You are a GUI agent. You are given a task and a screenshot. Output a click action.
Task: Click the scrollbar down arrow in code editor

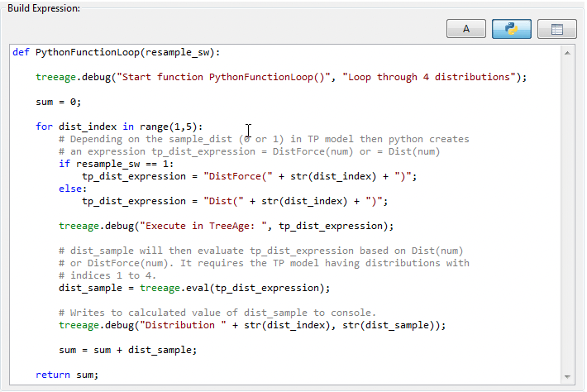(x=567, y=376)
